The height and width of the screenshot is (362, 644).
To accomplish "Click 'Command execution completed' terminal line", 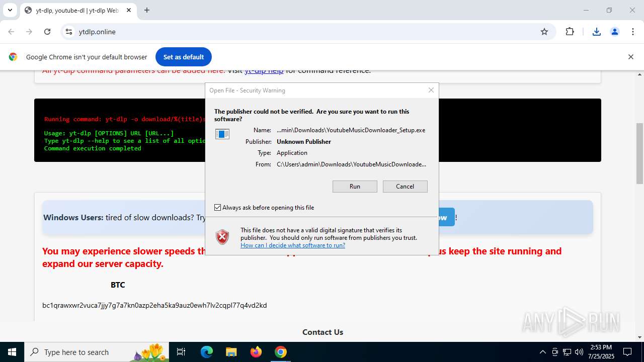I will [93, 148].
